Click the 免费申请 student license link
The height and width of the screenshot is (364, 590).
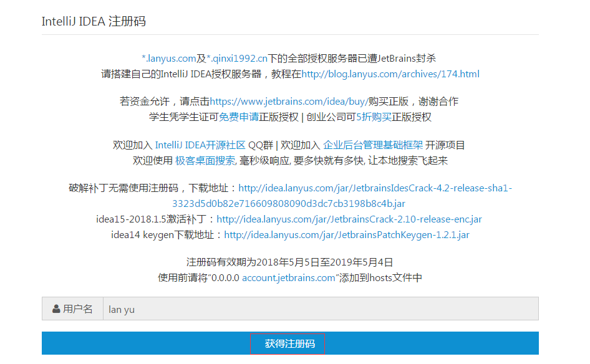(239, 117)
